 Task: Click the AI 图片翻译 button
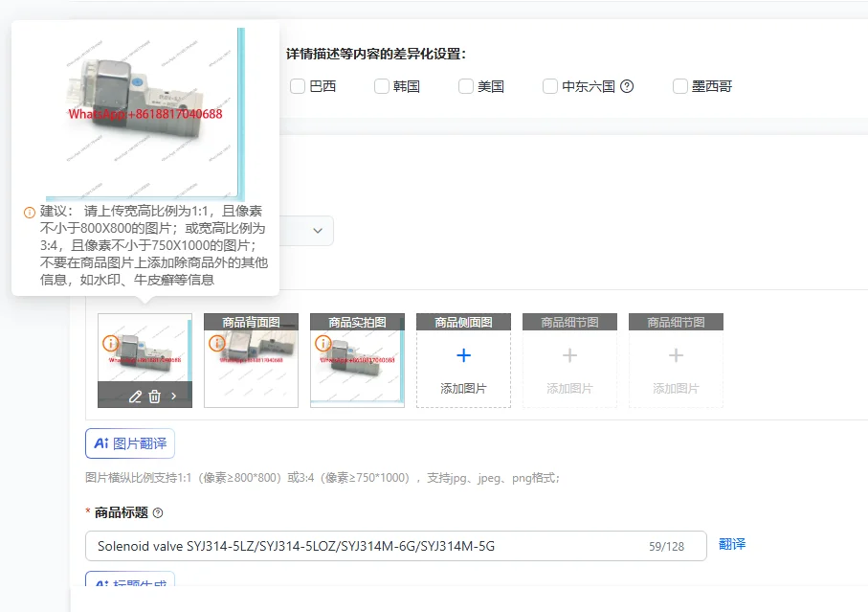130,443
